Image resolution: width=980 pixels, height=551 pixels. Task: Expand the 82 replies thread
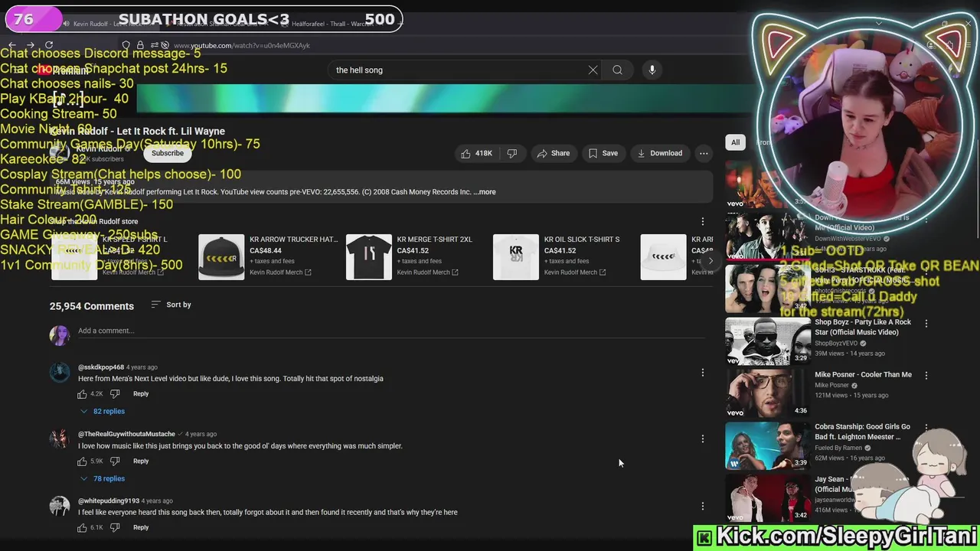click(x=102, y=412)
